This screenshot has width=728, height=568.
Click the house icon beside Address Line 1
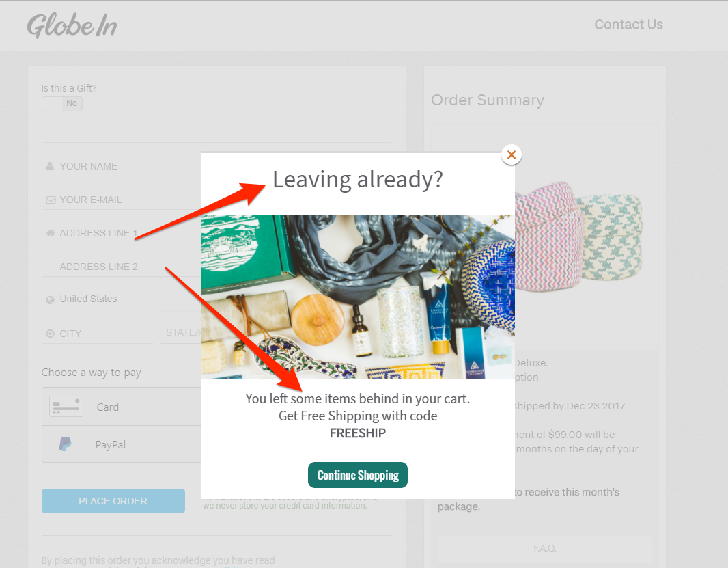(x=50, y=233)
